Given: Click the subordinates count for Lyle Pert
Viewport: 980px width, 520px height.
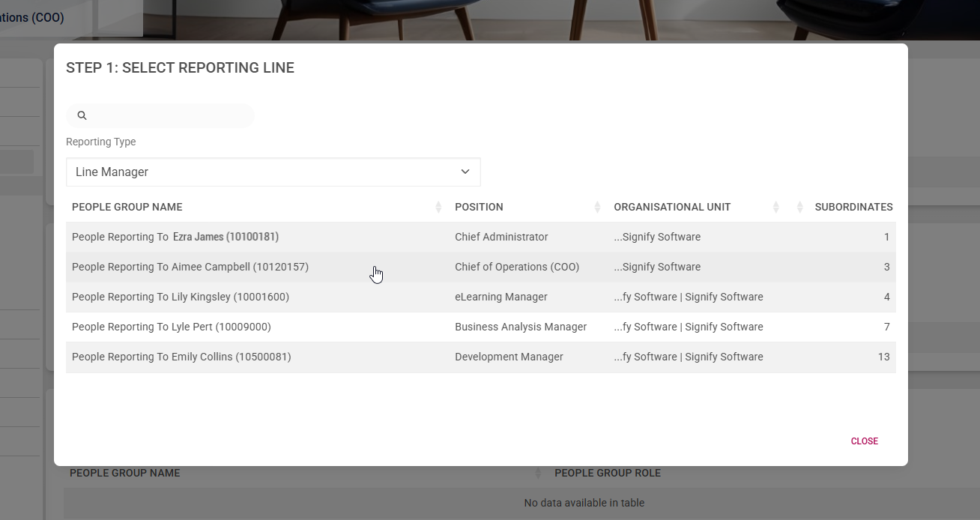Looking at the screenshot, I should coord(886,327).
